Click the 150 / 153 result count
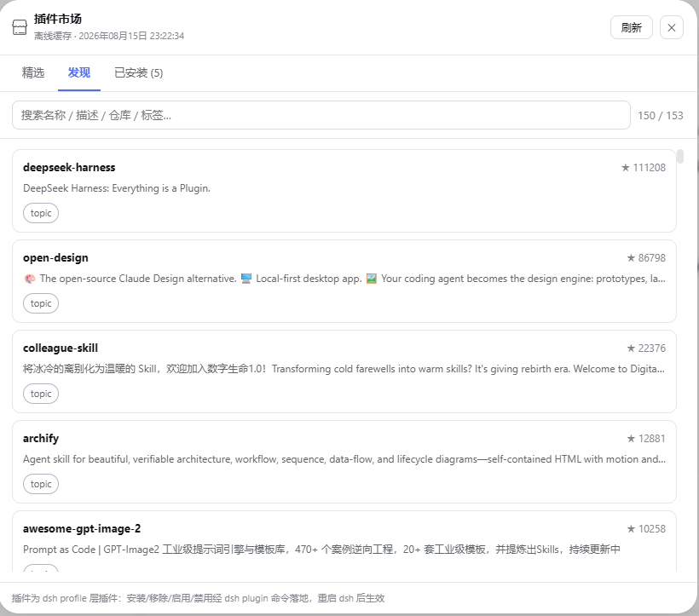The image size is (699, 616). click(661, 116)
